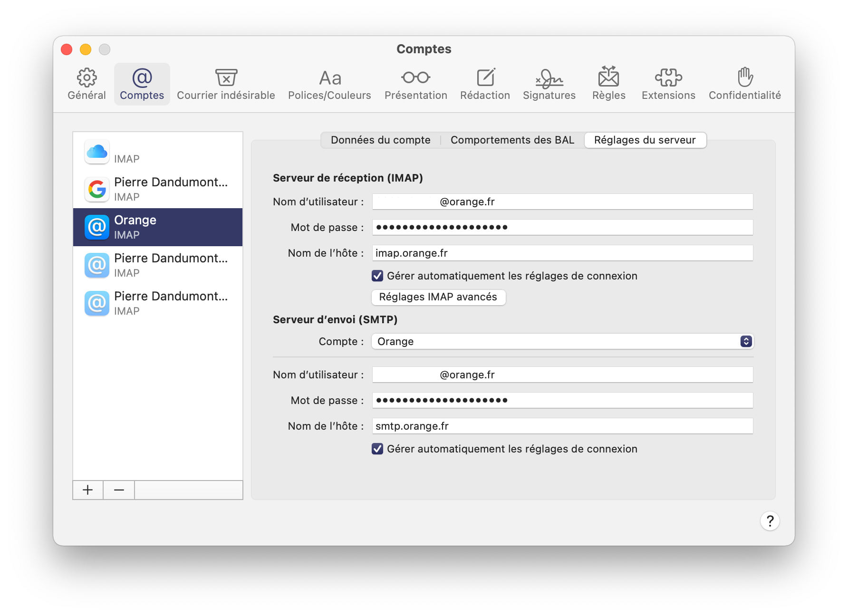848x616 pixels.
Task: Switch to Comportements des BAL tab
Action: (x=512, y=140)
